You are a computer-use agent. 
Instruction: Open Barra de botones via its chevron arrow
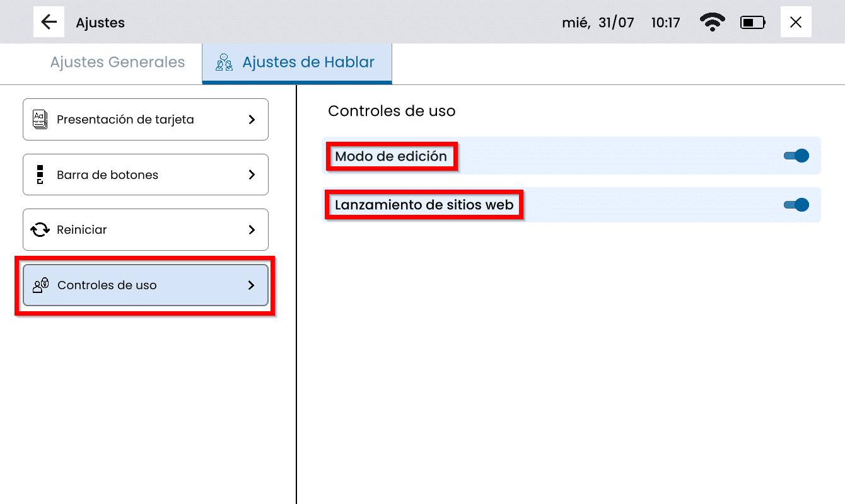point(252,175)
